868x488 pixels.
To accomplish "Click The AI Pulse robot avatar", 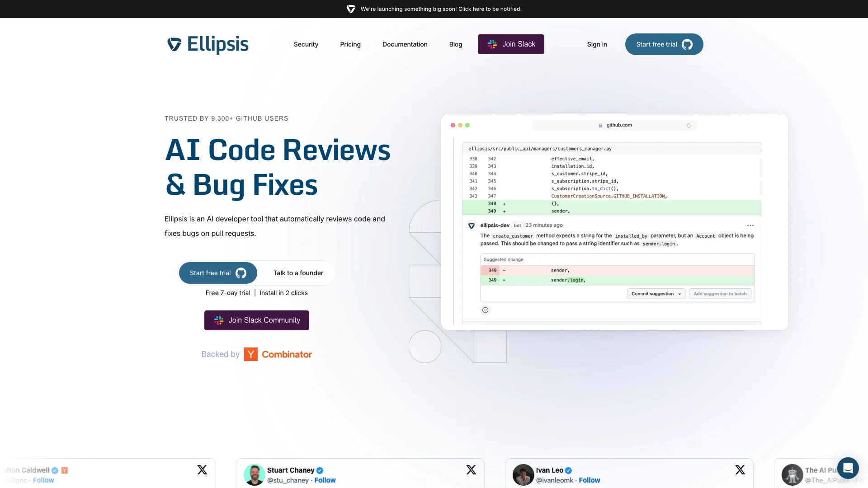I will point(792,475).
